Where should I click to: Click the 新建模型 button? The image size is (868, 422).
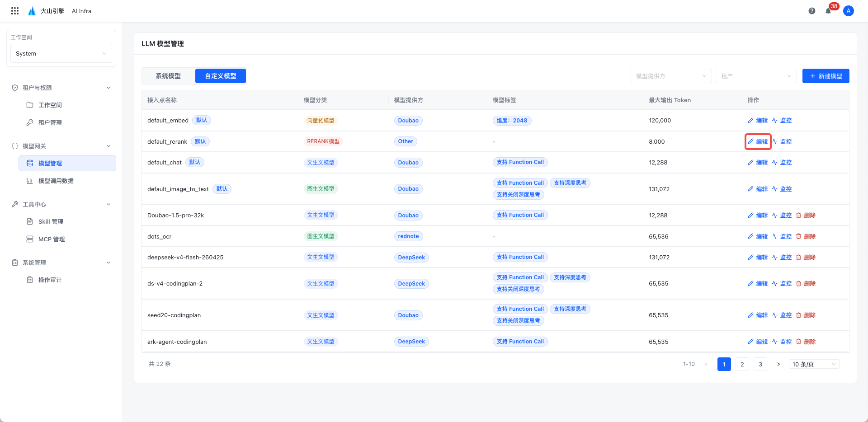click(826, 76)
